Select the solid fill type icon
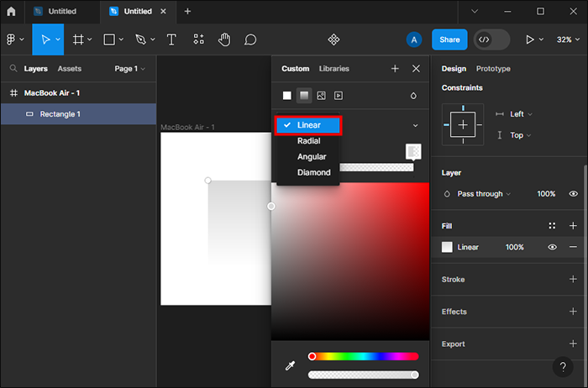The image size is (588, 388). tap(286, 96)
